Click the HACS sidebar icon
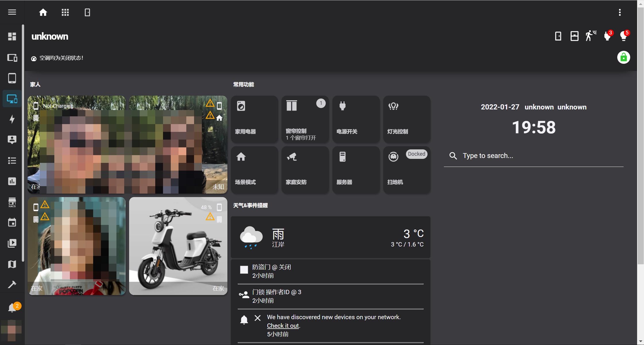Image resolution: width=644 pixels, height=345 pixels. click(x=12, y=202)
